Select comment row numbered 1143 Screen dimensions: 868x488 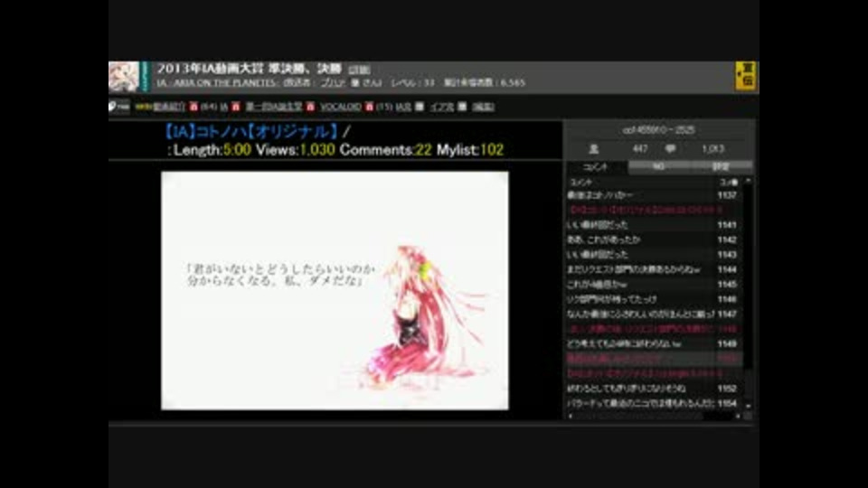click(x=654, y=255)
